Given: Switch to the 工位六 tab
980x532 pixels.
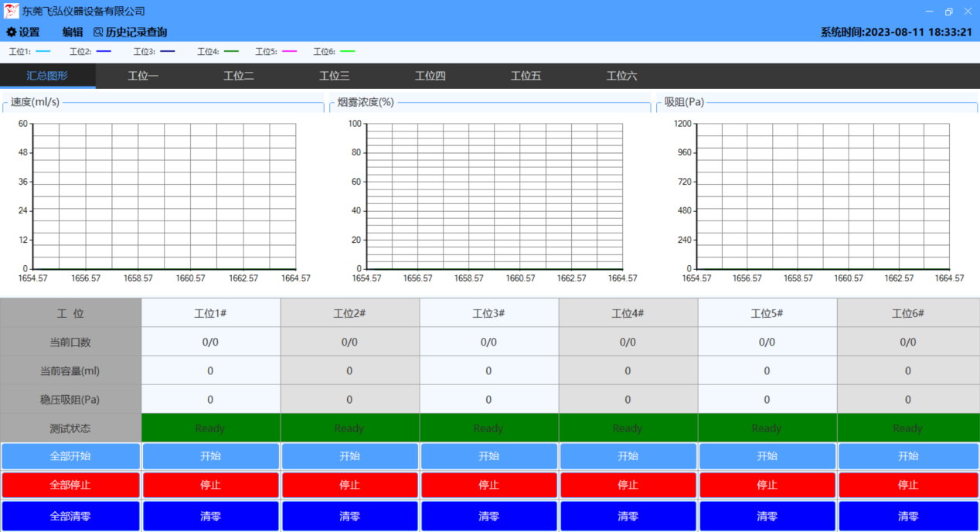Looking at the screenshot, I should (622, 76).
